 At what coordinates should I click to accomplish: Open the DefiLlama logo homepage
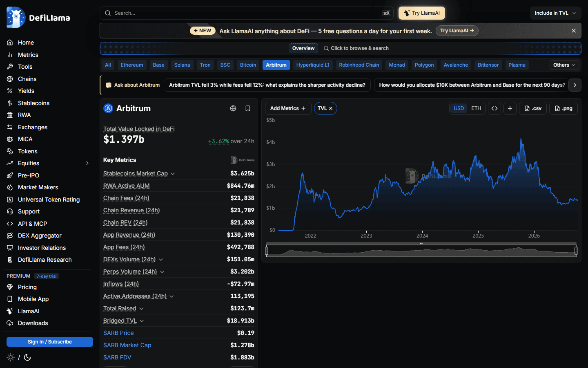(x=38, y=18)
